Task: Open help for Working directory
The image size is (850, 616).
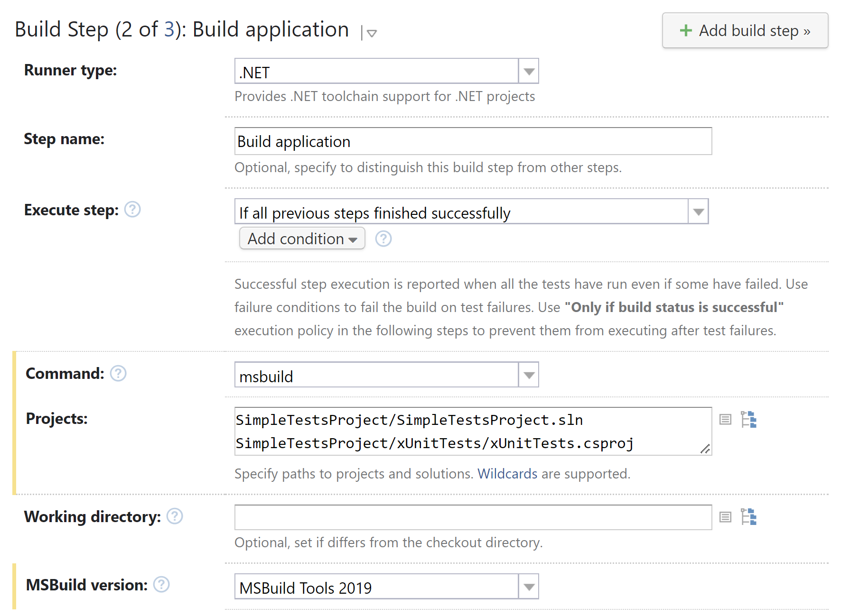Action: 175,516
